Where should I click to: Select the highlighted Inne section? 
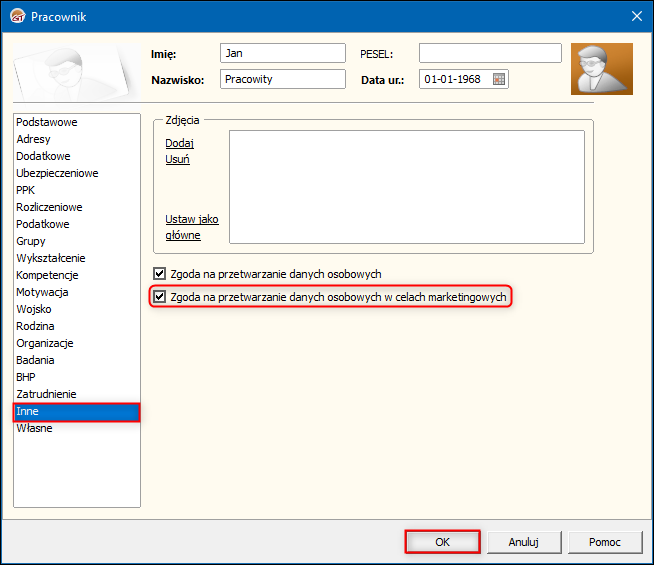(x=77, y=412)
